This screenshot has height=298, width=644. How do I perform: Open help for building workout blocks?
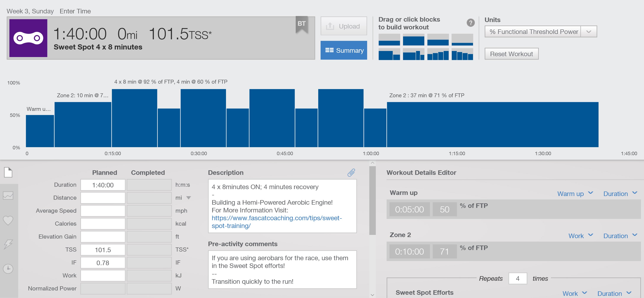point(471,23)
